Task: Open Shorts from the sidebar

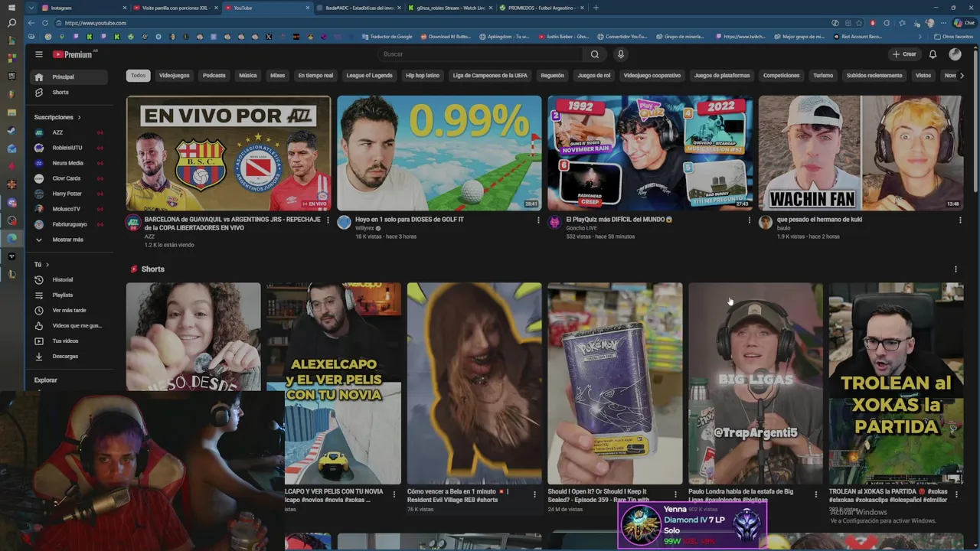Action: coord(68,92)
